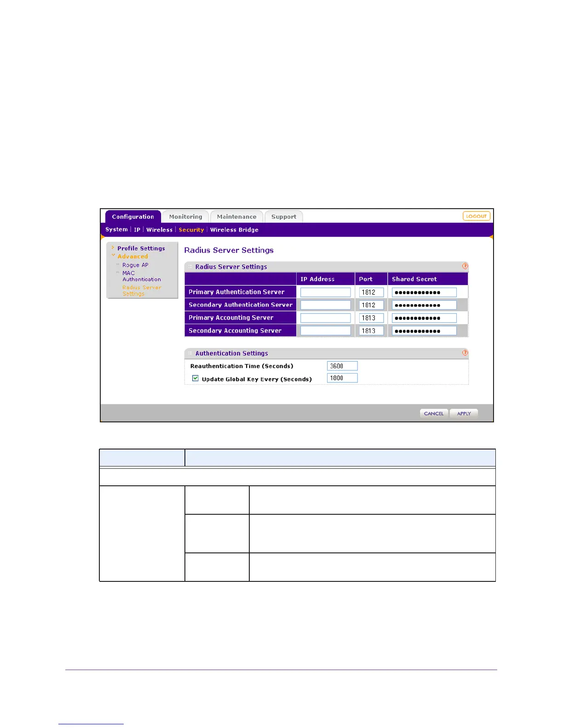Switch to the Maintenance tab

click(236, 216)
